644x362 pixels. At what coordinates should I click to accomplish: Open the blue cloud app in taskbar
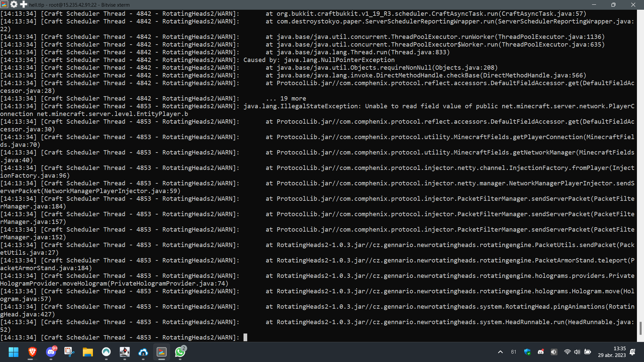point(143,352)
